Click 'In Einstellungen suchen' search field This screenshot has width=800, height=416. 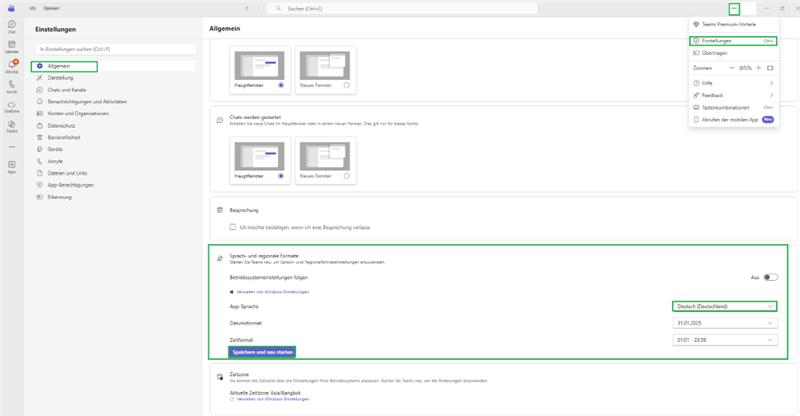116,49
